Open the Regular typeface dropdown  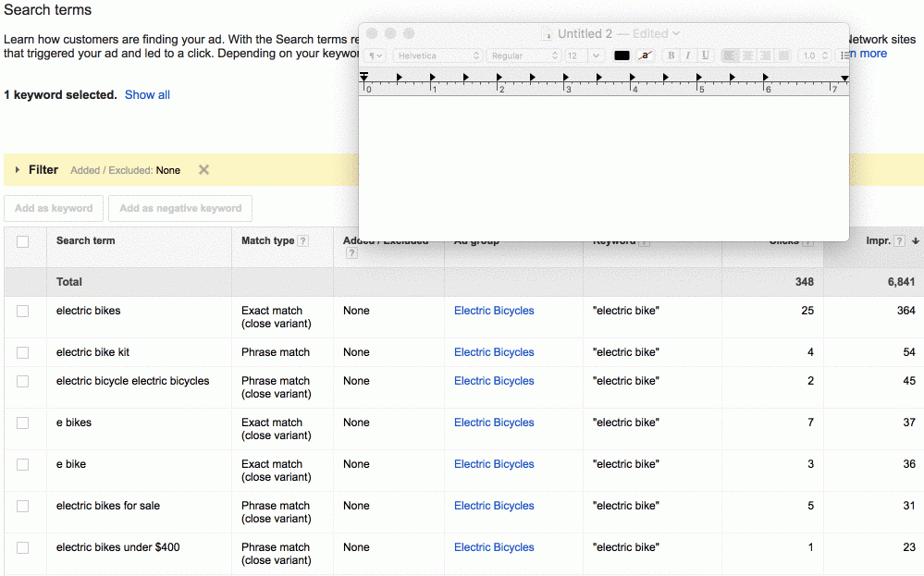pos(524,55)
